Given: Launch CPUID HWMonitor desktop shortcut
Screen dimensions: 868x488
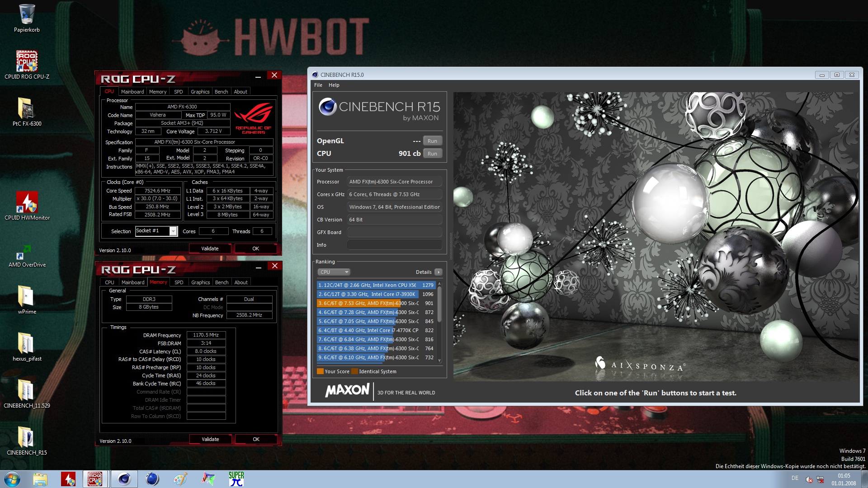Looking at the screenshot, I should (x=27, y=206).
